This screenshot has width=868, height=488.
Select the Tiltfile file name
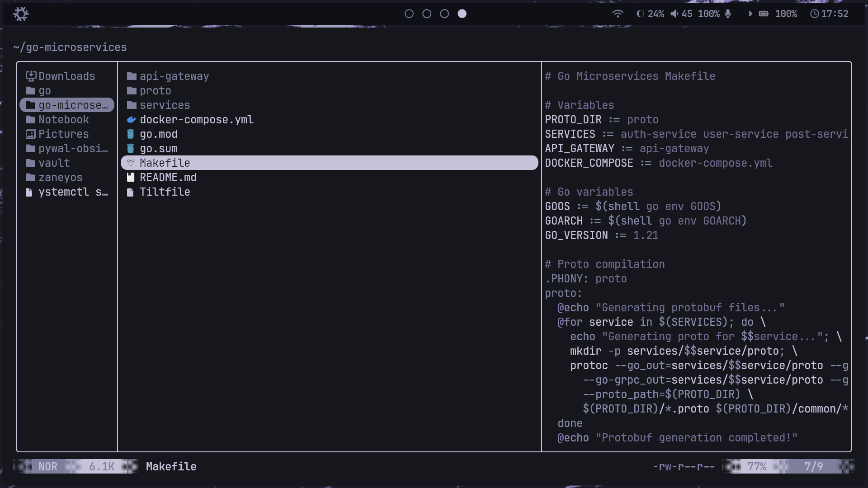[165, 192]
